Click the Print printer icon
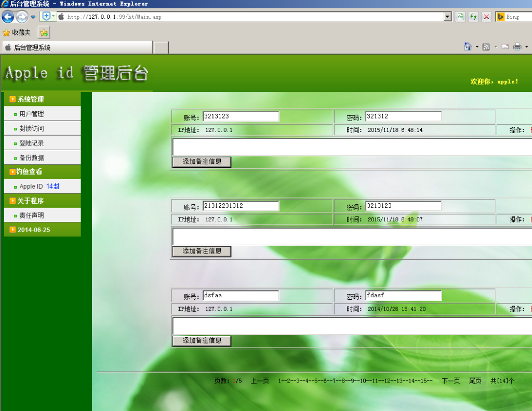The width and height of the screenshot is (532, 411). coord(517,47)
